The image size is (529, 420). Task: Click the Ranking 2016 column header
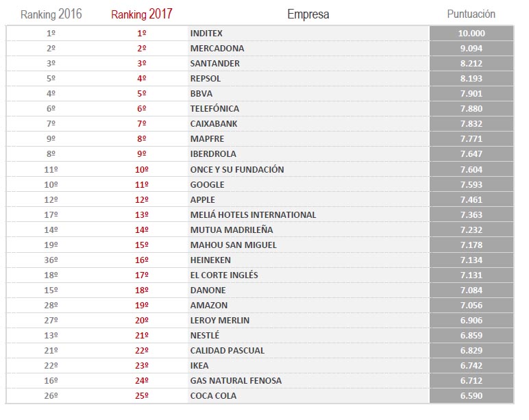pos(51,14)
